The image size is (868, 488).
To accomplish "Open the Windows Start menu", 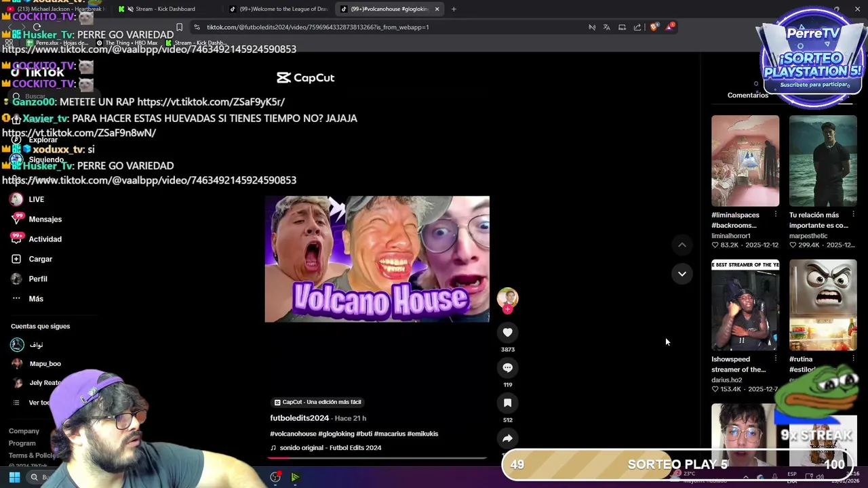I will coord(14,478).
